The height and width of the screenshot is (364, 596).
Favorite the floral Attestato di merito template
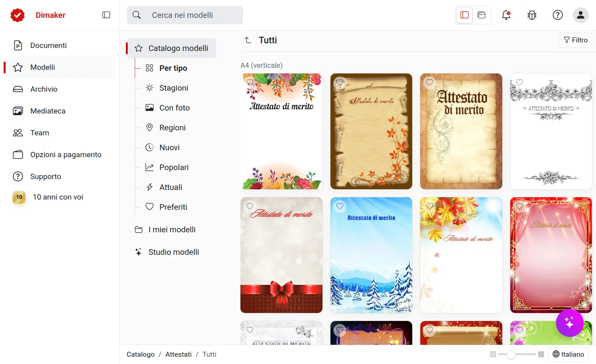tap(250, 82)
